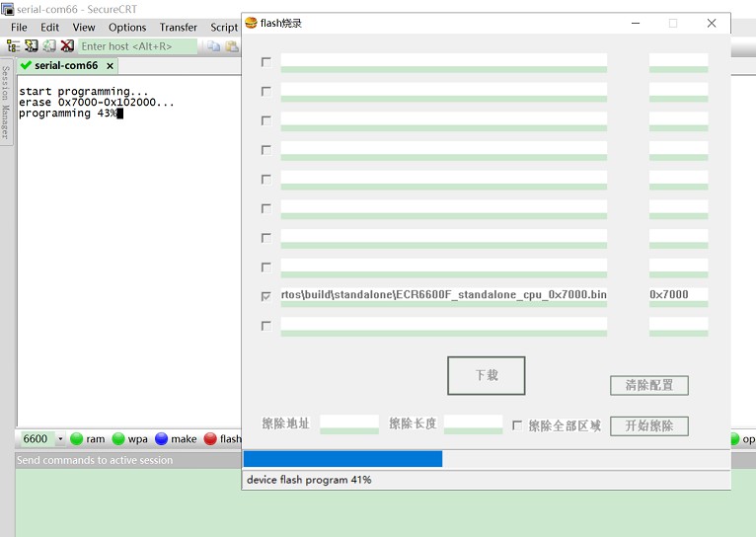Click the 开始擦除 button
The height and width of the screenshot is (537, 756).
(648, 425)
